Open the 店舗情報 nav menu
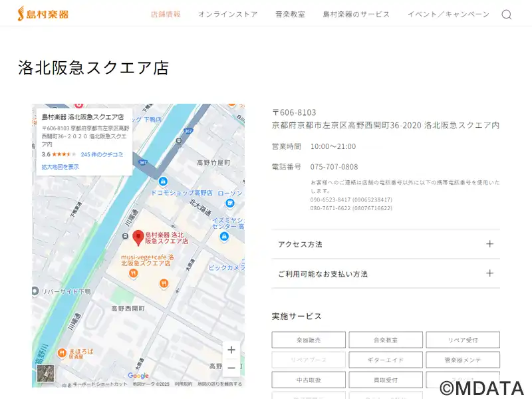Screen dimensions: 532x399 pyautogui.click(x=166, y=14)
